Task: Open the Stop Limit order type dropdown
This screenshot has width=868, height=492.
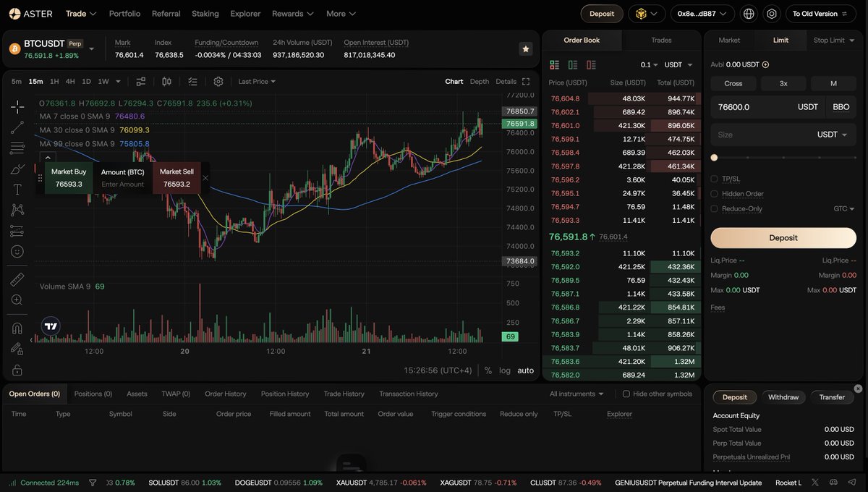Action: pyautogui.click(x=833, y=41)
